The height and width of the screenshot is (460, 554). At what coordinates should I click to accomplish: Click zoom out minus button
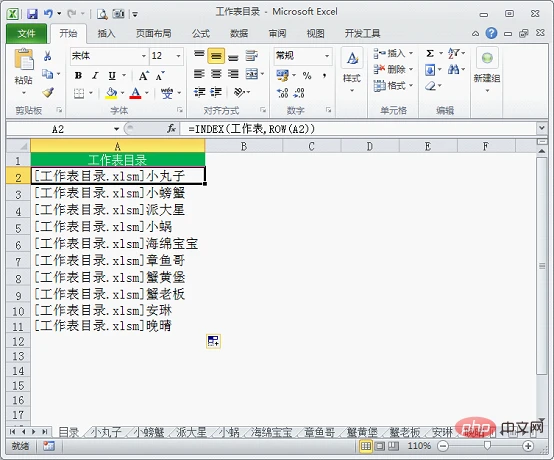click(x=443, y=446)
